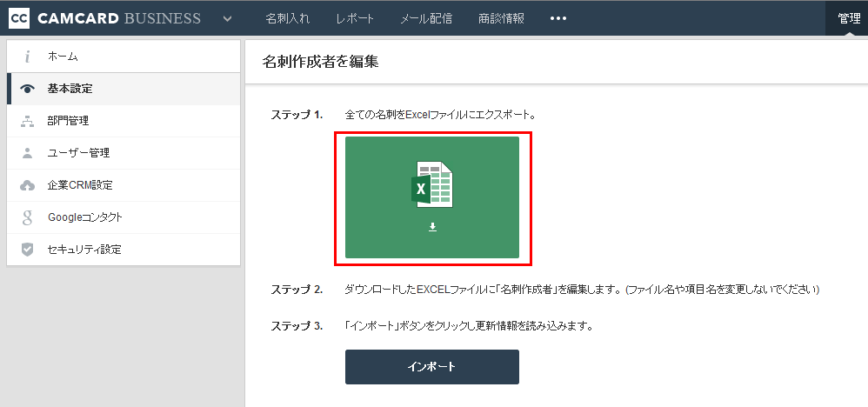The height and width of the screenshot is (407, 868).
Task: Click the CAMCARD BUSINESS title text
Action: click(x=119, y=18)
